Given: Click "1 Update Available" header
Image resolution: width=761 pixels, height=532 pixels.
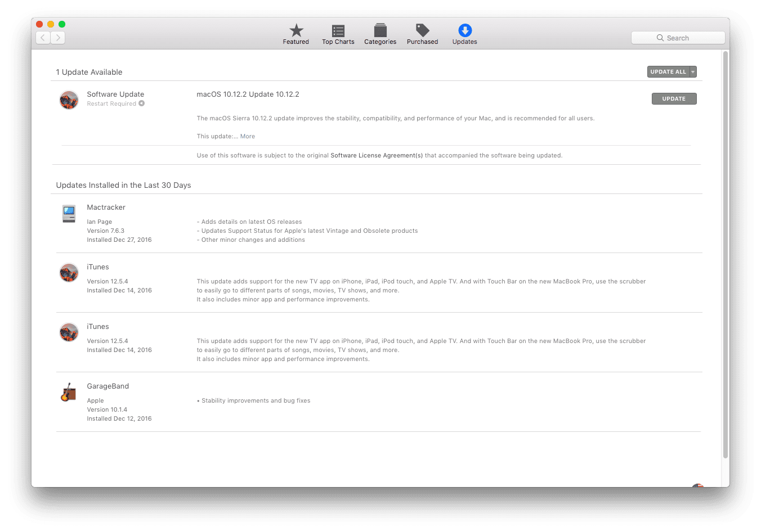Looking at the screenshot, I should point(89,72).
